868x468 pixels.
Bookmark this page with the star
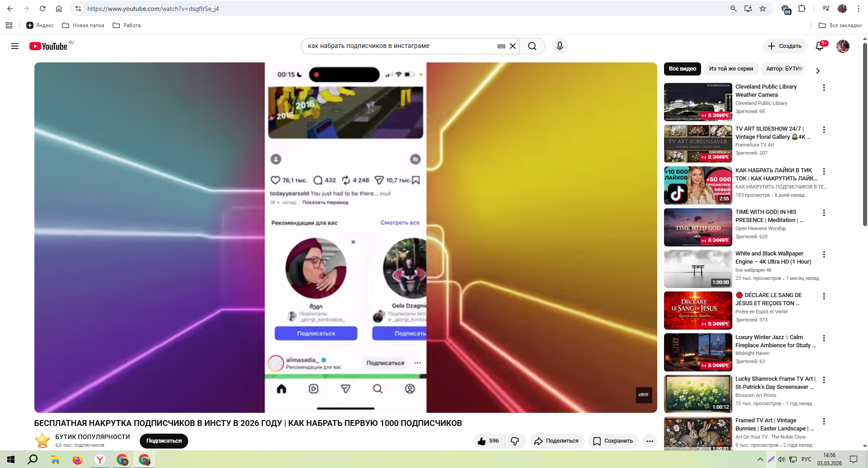(763, 9)
